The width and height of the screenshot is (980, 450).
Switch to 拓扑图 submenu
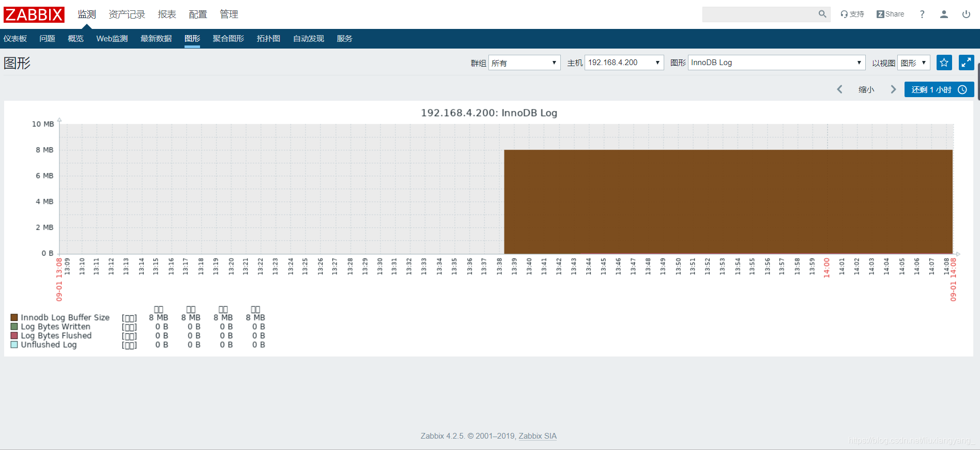269,39
